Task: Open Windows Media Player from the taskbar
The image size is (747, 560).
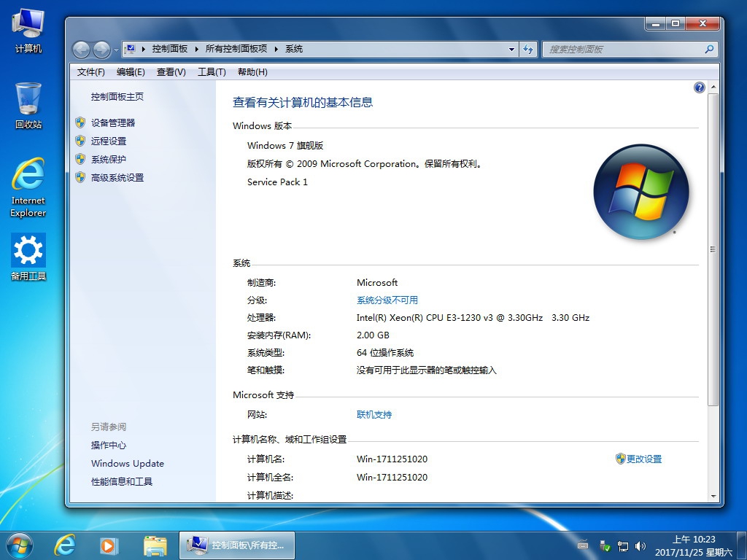Action: [x=109, y=545]
